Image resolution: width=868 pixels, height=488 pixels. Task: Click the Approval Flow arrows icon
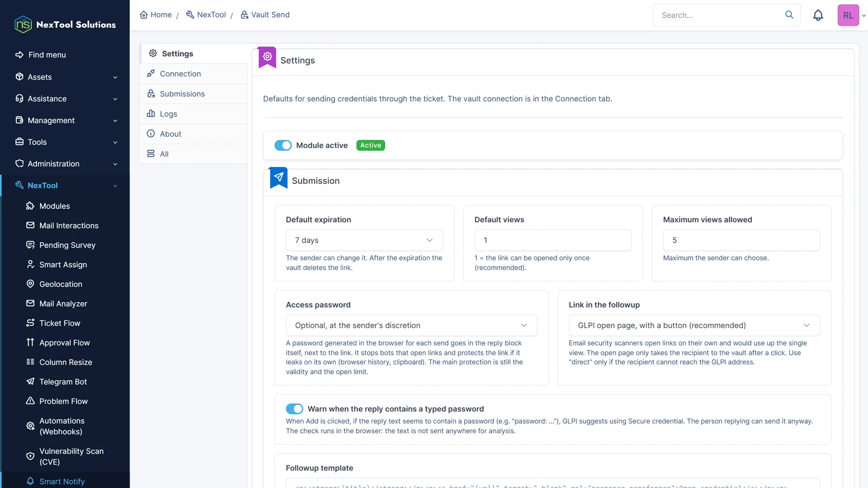30,343
